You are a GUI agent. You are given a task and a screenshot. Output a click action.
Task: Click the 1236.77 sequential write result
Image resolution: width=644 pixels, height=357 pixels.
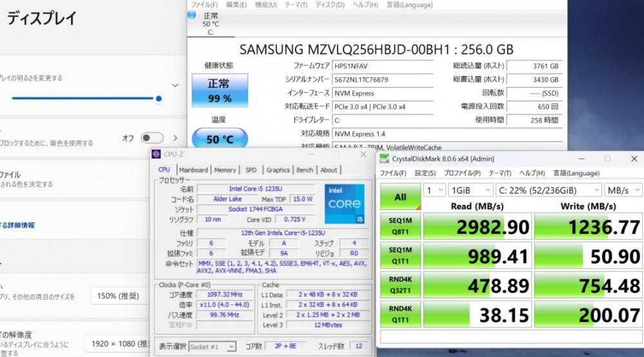[x=588, y=226]
